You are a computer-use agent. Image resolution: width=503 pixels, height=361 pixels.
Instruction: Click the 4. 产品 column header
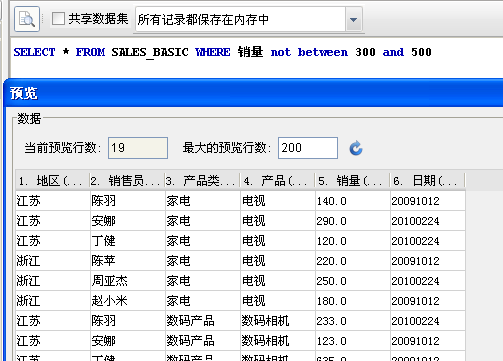(277, 181)
